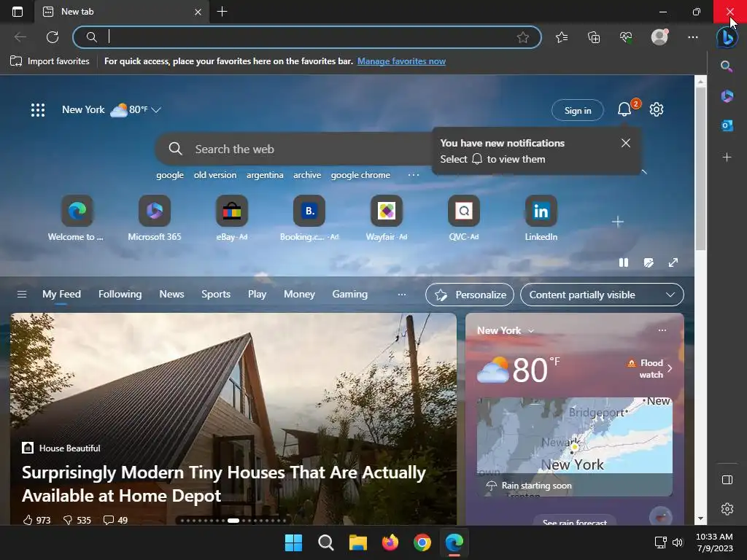Focus the browser address bar
This screenshot has height=560, width=747.
click(x=307, y=37)
